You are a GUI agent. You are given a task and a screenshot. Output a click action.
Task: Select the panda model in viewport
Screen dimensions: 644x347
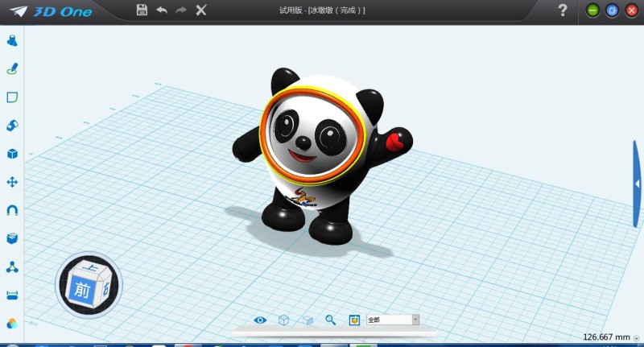tap(323, 156)
